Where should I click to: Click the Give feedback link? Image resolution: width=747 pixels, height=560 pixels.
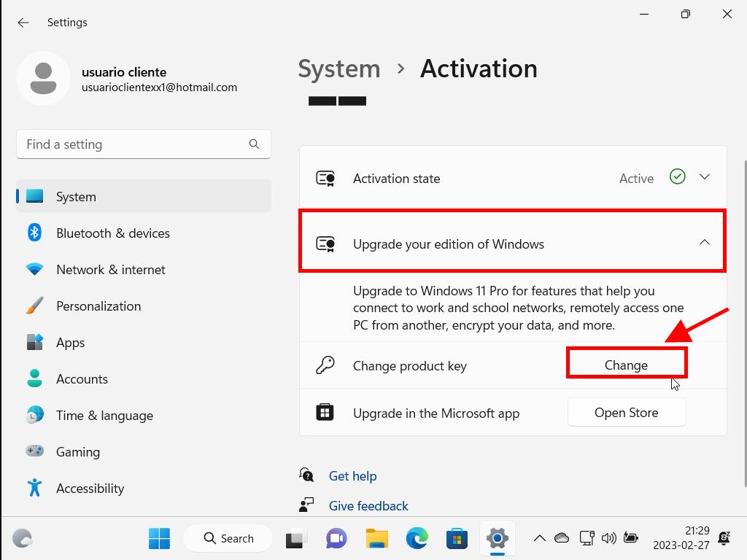tap(368, 506)
